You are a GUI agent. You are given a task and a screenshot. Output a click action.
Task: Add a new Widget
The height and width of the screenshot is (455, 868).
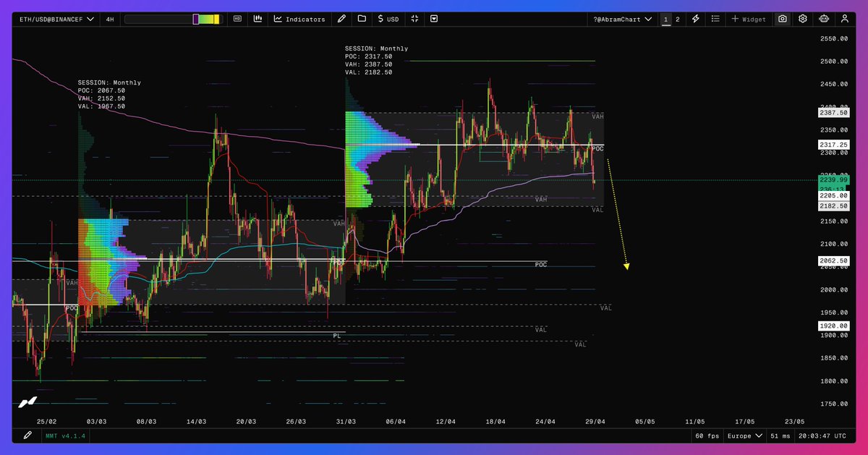tap(749, 20)
